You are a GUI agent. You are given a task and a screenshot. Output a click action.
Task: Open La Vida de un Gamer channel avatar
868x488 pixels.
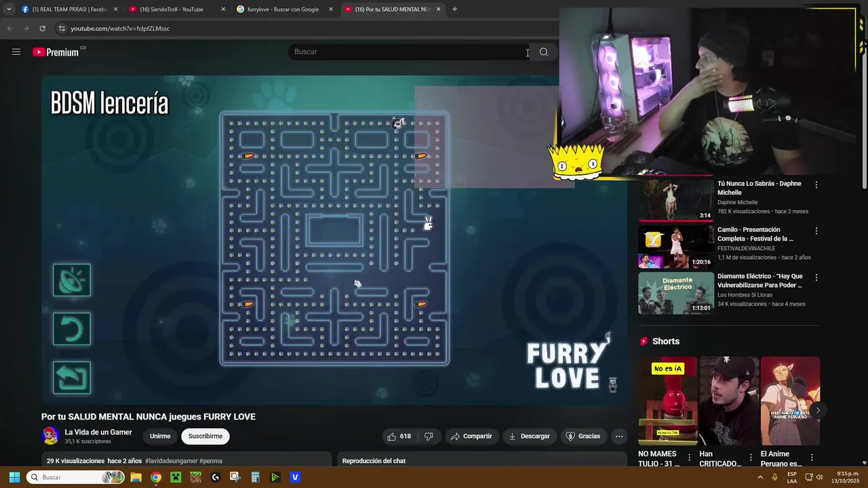(50, 436)
